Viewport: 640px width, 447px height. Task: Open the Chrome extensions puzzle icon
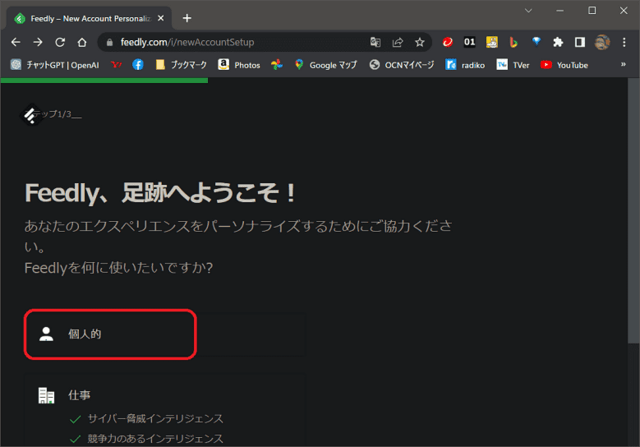(558, 42)
